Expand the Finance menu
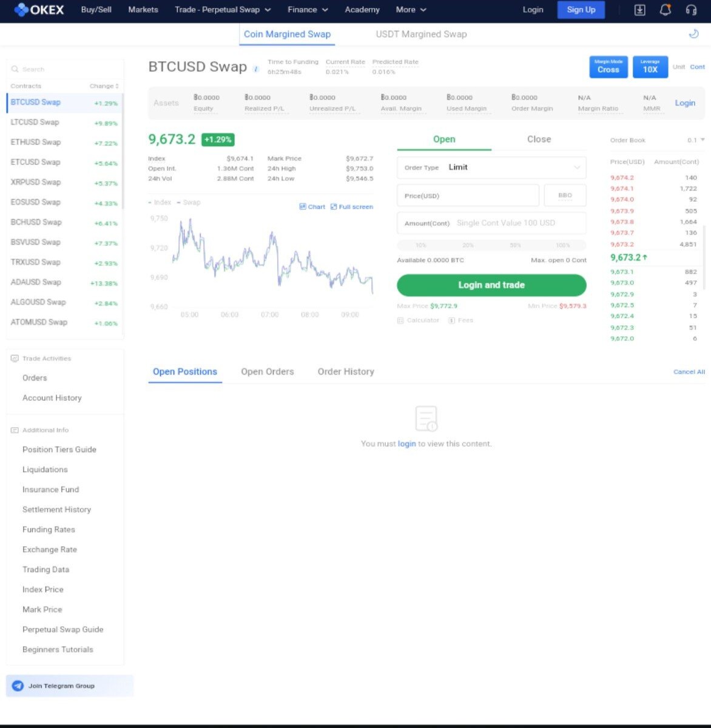This screenshot has height=728, width=711. (308, 10)
